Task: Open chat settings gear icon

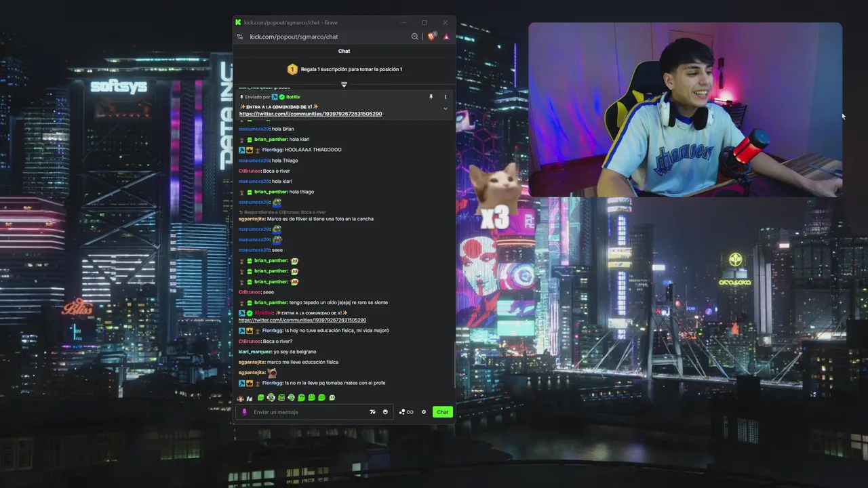Action: (x=424, y=412)
